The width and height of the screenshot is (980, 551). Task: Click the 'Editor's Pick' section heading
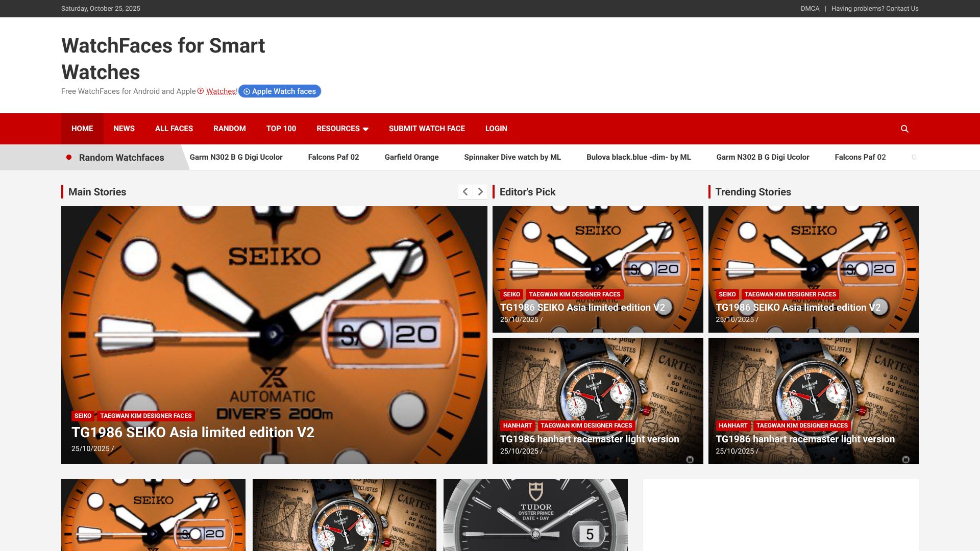click(527, 192)
